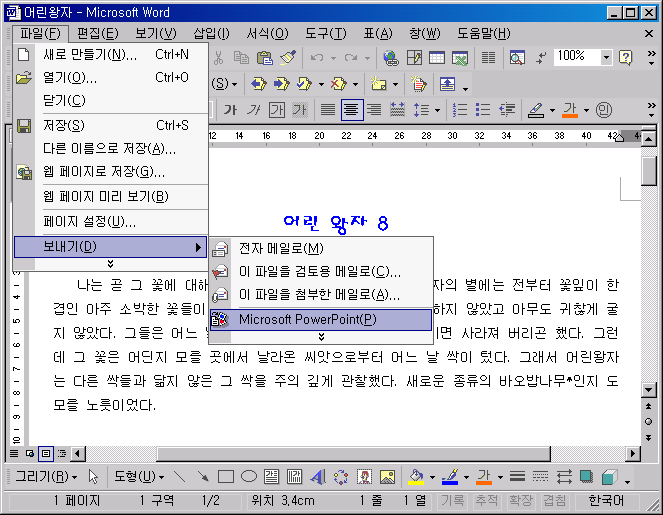This screenshot has width=663, height=515.
Task: Expand the File menu chevron for more items
Action: (110, 264)
